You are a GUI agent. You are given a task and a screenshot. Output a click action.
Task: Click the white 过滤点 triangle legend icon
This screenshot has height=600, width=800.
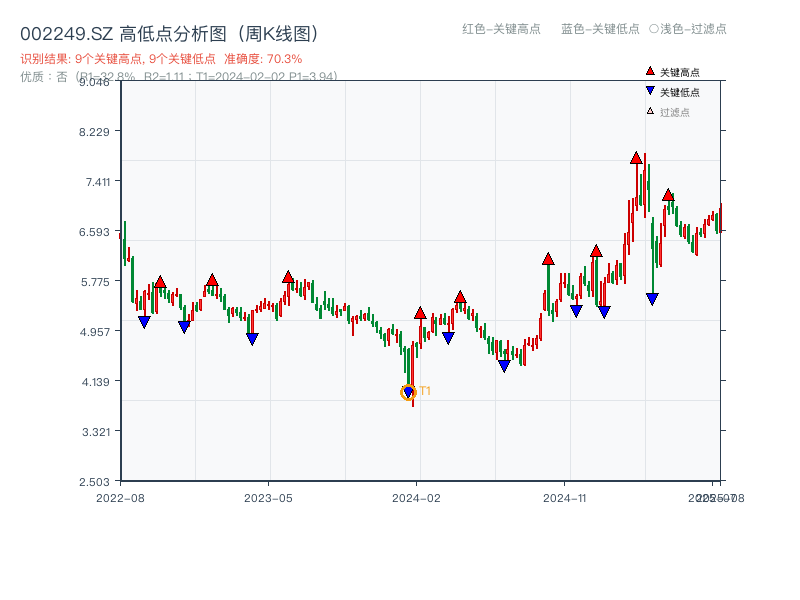point(650,111)
